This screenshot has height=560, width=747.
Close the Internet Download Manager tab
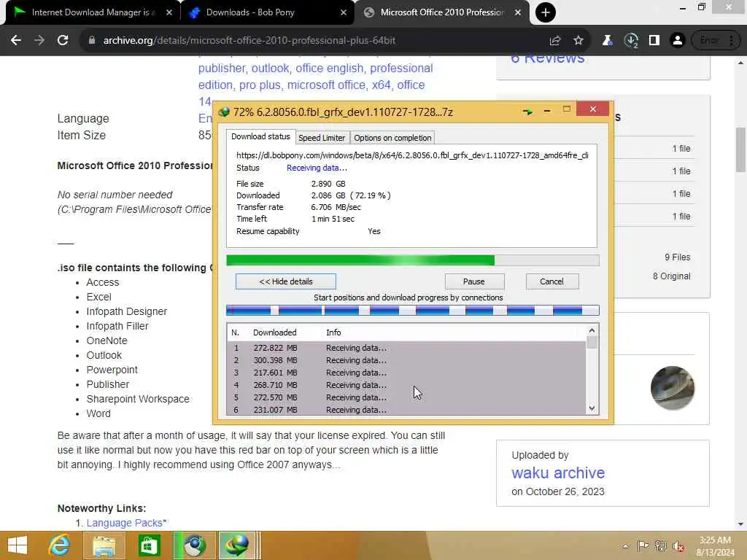(x=169, y=12)
